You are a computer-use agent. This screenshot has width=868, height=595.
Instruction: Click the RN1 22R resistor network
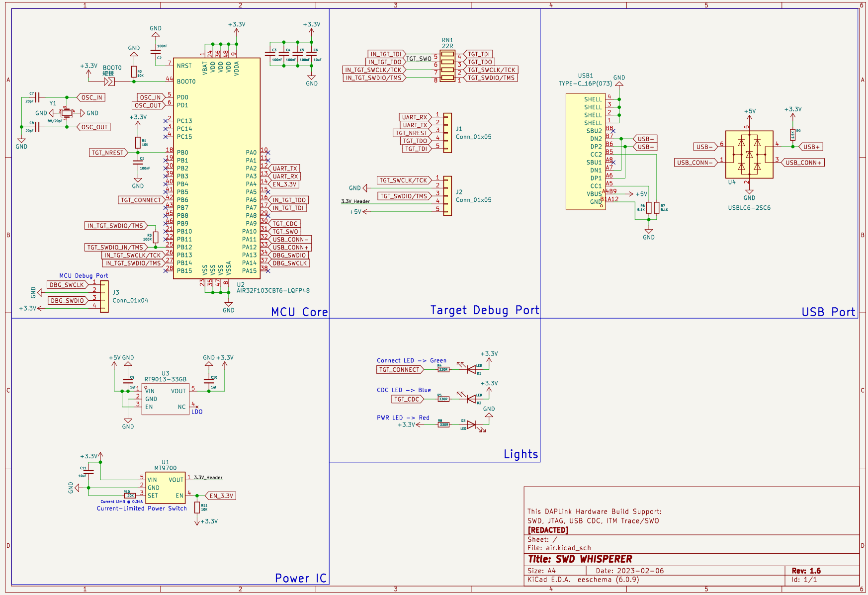(447, 66)
